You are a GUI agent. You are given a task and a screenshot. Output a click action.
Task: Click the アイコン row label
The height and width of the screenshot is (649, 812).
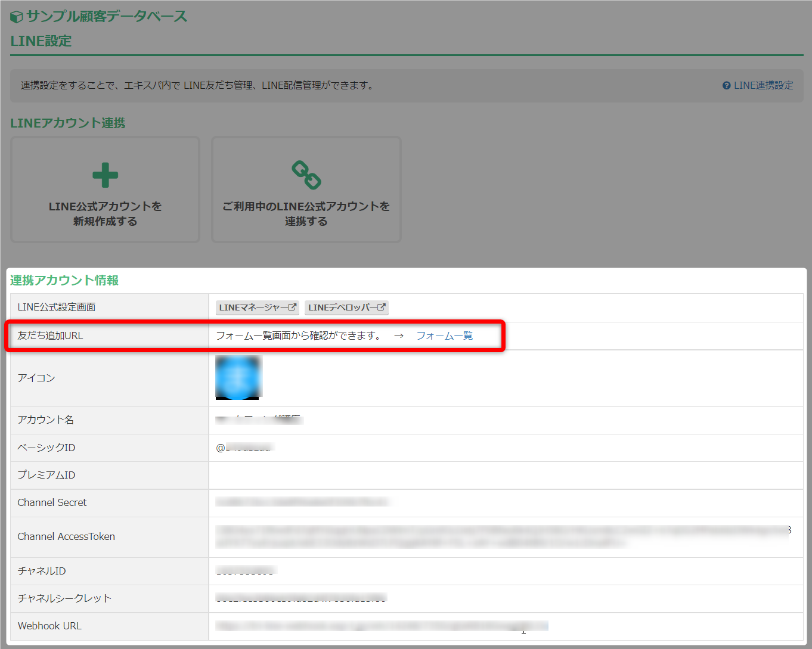tap(36, 378)
